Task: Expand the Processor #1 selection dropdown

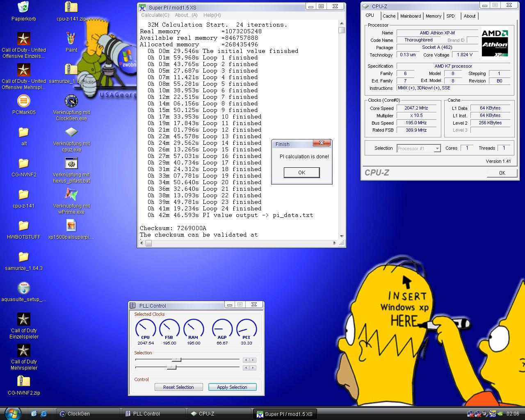Action: pyautogui.click(x=437, y=148)
